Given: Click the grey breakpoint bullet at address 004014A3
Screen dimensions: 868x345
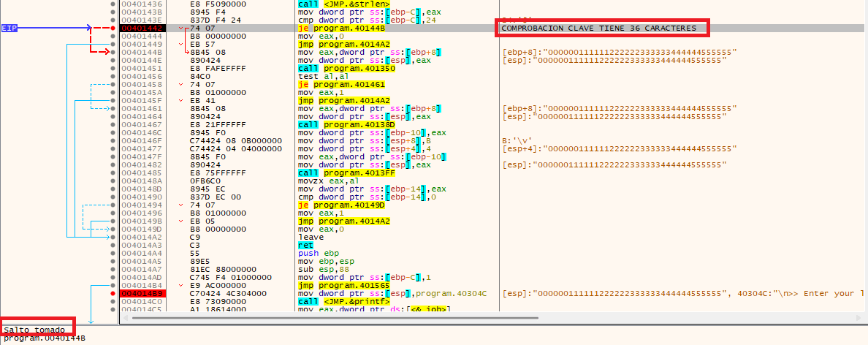Looking at the screenshot, I should (113, 245).
